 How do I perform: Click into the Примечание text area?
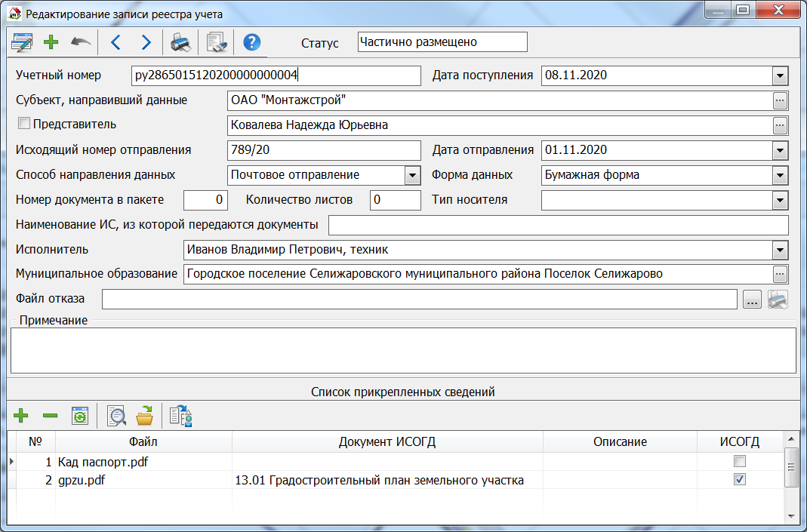[x=403, y=350]
